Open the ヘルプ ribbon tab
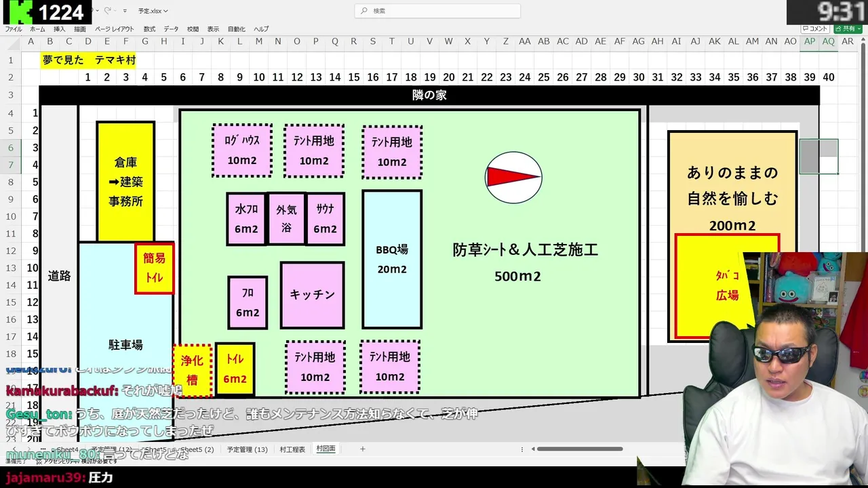The height and width of the screenshot is (488, 868). pos(261,29)
